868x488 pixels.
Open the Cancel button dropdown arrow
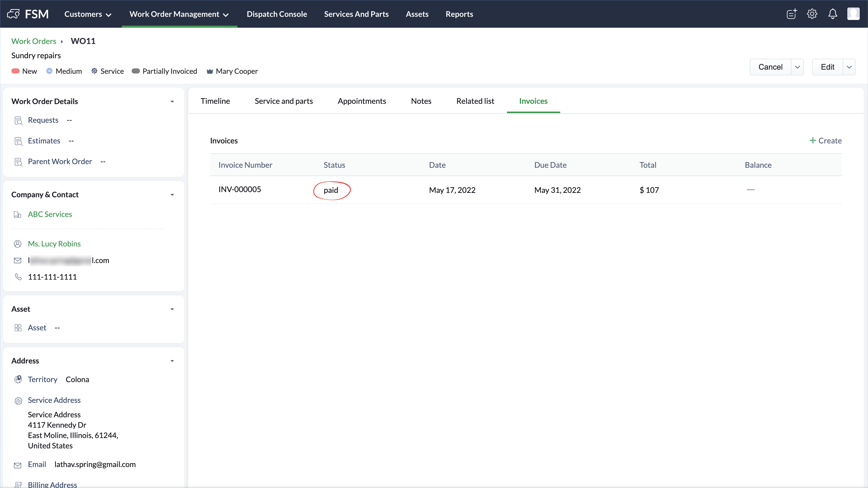pos(797,67)
